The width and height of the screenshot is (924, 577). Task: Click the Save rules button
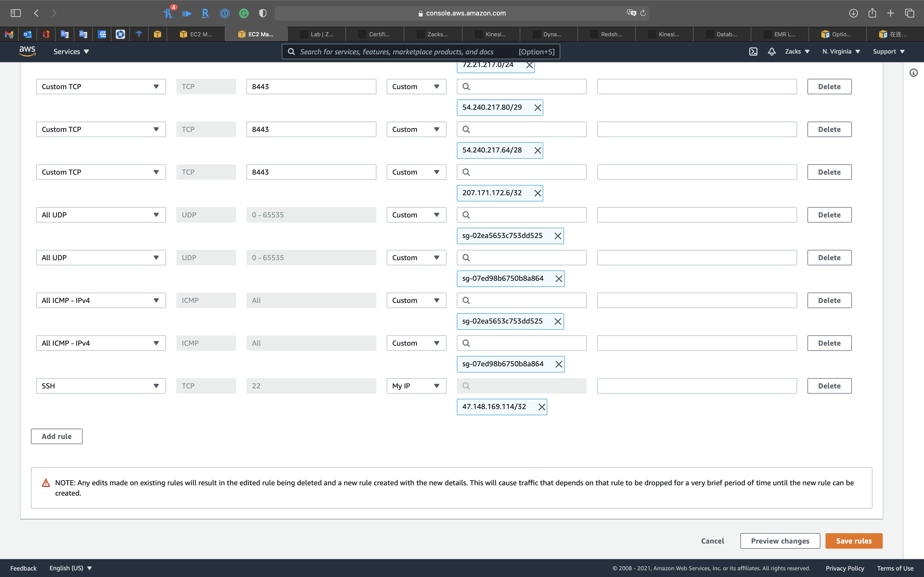[854, 541]
